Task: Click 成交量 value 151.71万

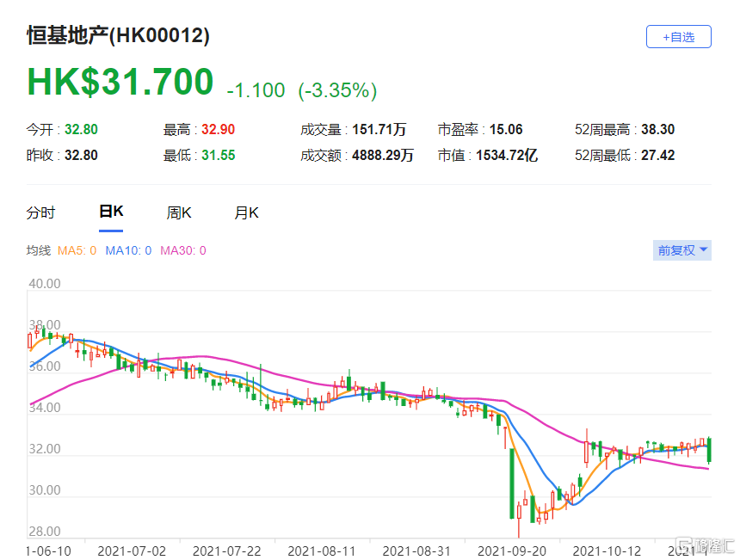Action: (x=379, y=129)
